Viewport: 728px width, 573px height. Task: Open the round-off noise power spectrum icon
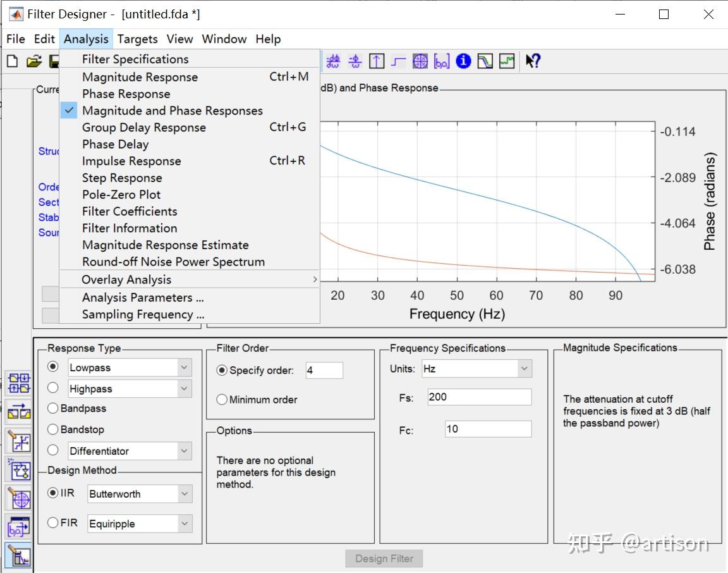507,61
